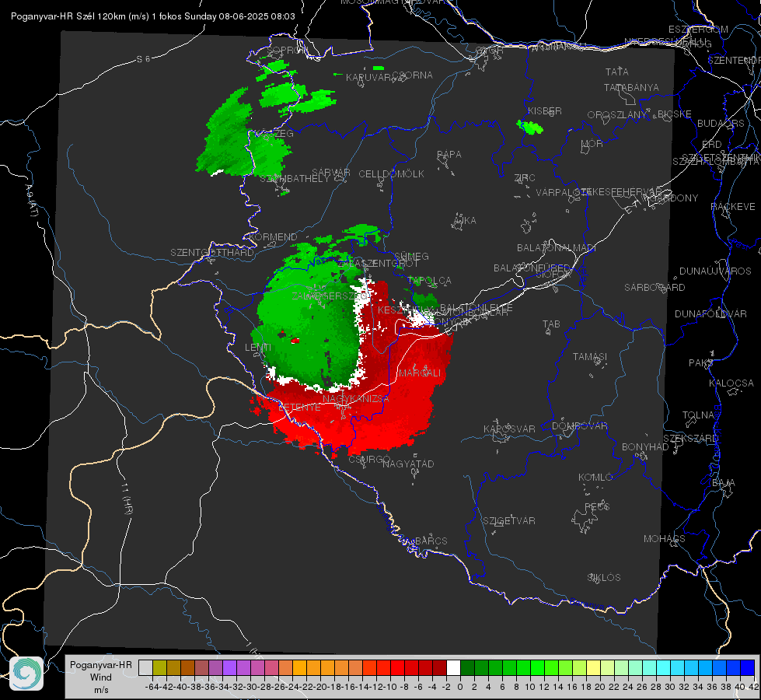Click the swirl logo icon at bottom left
Viewport: 761px width, 700px height.
point(26,674)
